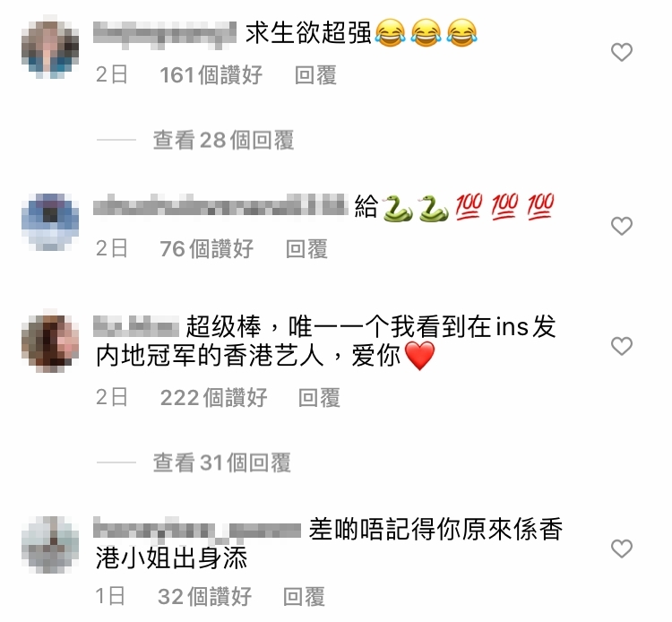Open username of 差啲唔記得 commenter
The width and height of the screenshot is (672, 622).
click(197, 528)
